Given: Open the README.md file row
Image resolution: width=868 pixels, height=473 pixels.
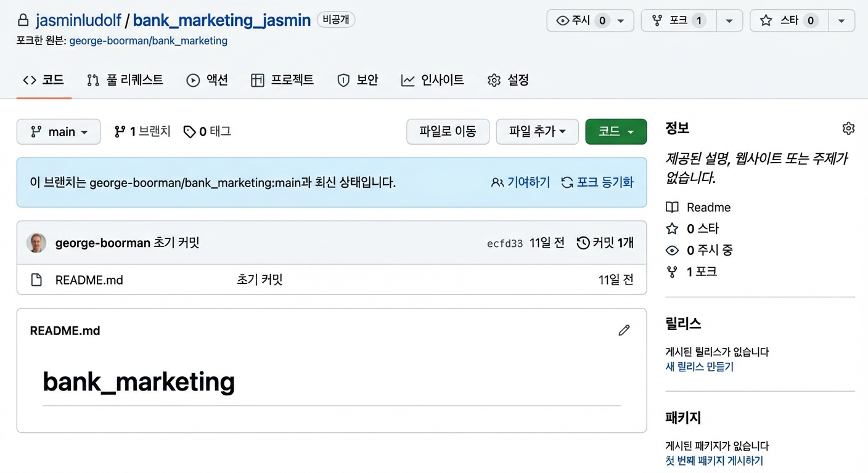Looking at the screenshot, I should click(x=332, y=280).
